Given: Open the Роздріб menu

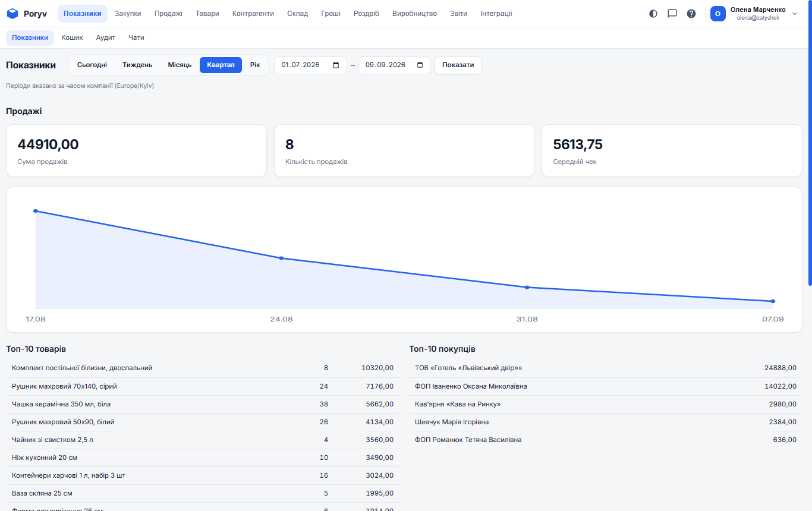Looking at the screenshot, I should (366, 14).
